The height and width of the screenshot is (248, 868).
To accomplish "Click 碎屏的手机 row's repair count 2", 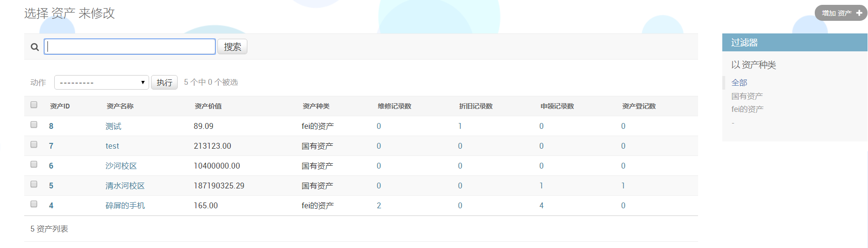I will tap(379, 205).
